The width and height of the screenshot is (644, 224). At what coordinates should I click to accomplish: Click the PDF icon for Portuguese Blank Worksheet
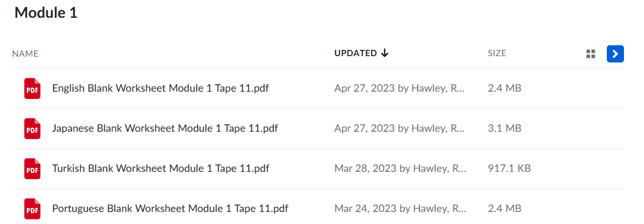(32, 209)
